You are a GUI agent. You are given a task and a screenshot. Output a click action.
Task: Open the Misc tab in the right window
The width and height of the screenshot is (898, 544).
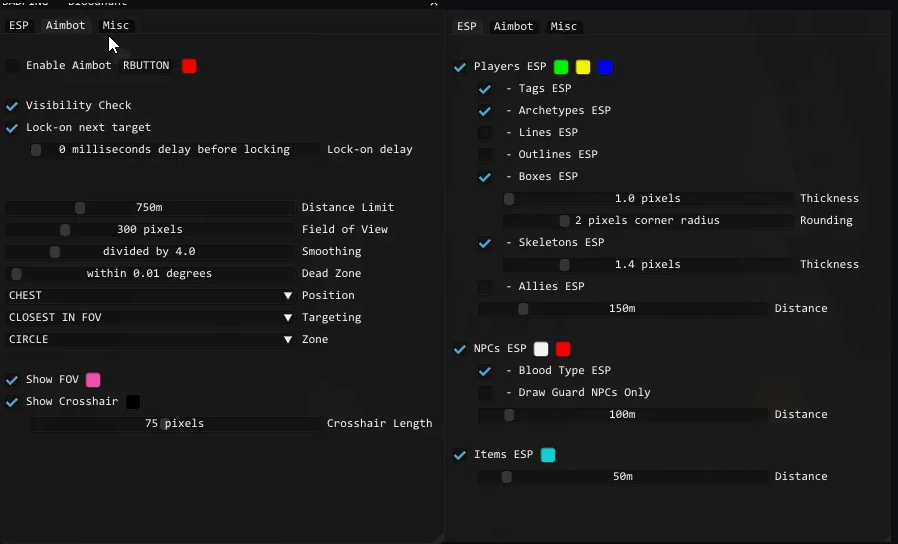click(564, 26)
